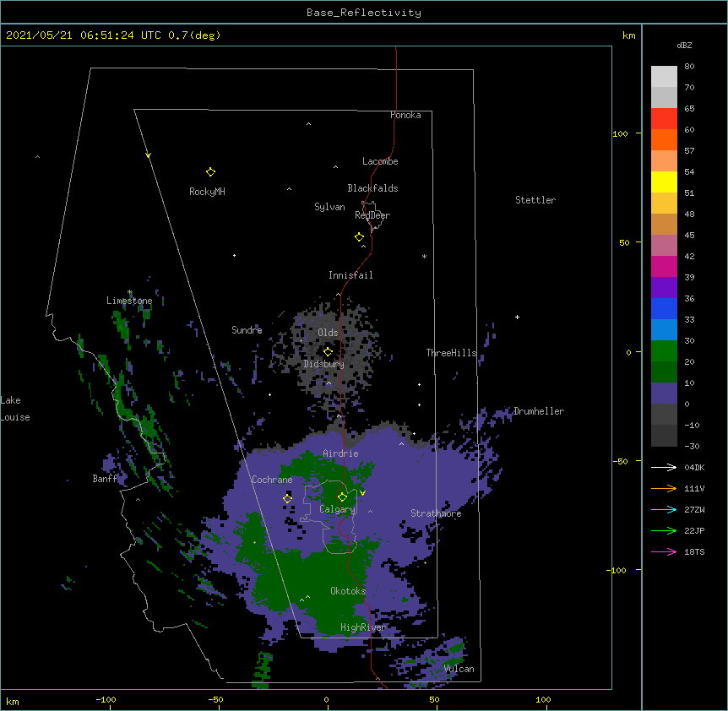This screenshot has width=728, height=711.
Task: Click the orange 111V arrow legend icon
Action: tap(664, 488)
